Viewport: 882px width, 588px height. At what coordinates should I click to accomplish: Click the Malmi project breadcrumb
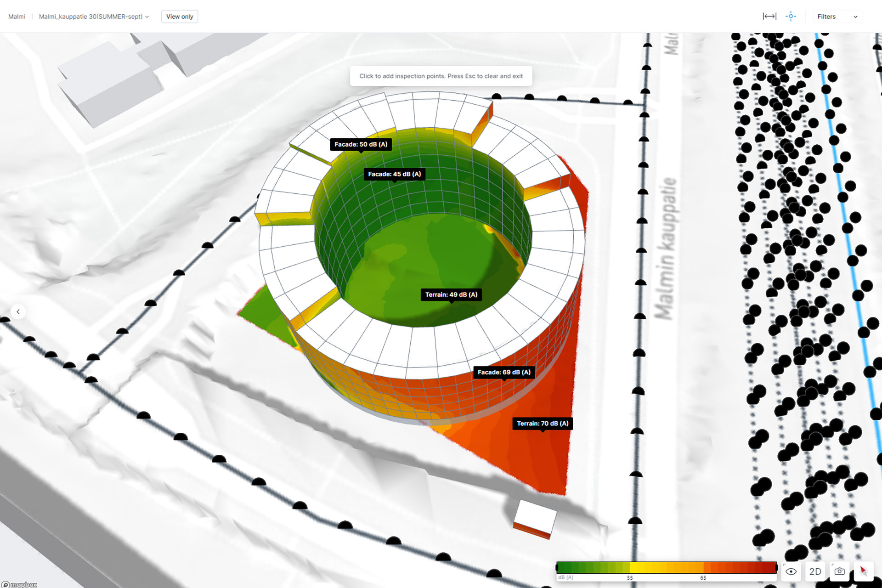17,17
